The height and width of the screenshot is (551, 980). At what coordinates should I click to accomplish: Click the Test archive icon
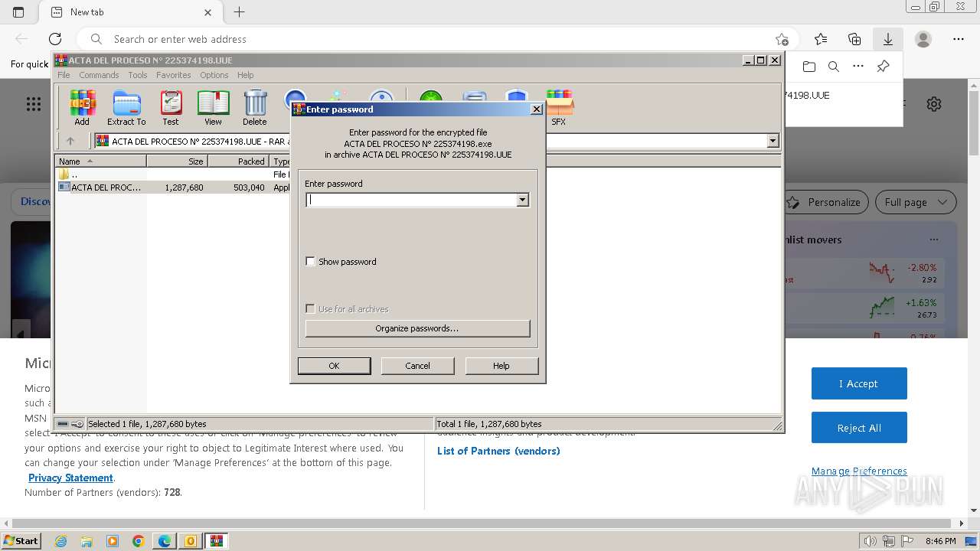(171, 107)
